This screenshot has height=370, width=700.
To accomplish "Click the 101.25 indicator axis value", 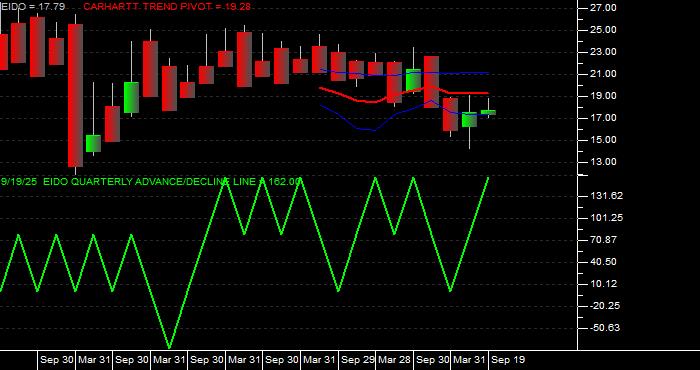I will (606, 218).
